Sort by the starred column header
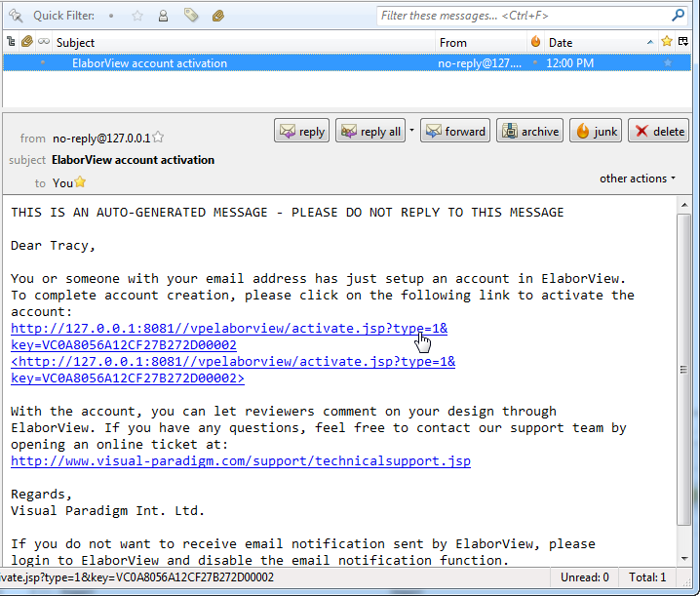 click(x=667, y=42)
